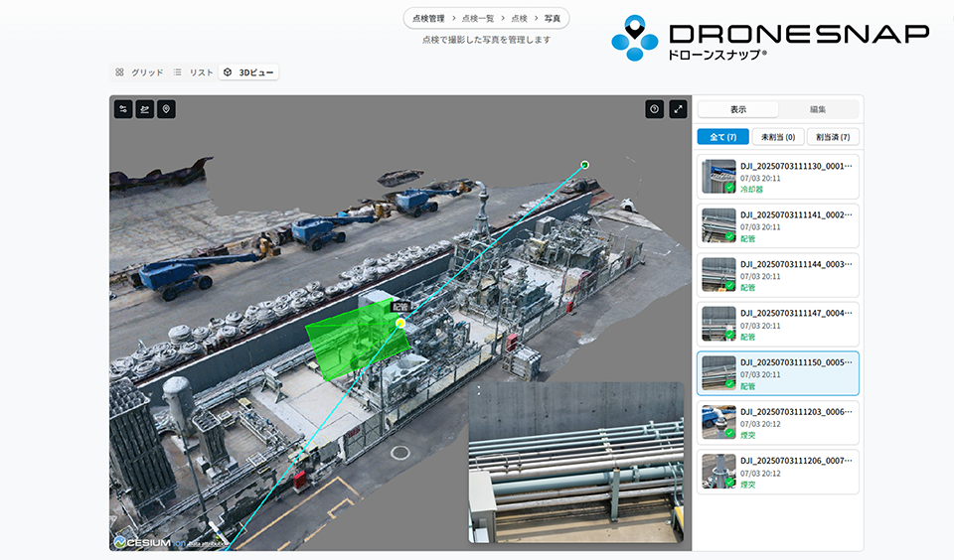
Task: Filter photos by 全て (7)
Action: point(722,137)
